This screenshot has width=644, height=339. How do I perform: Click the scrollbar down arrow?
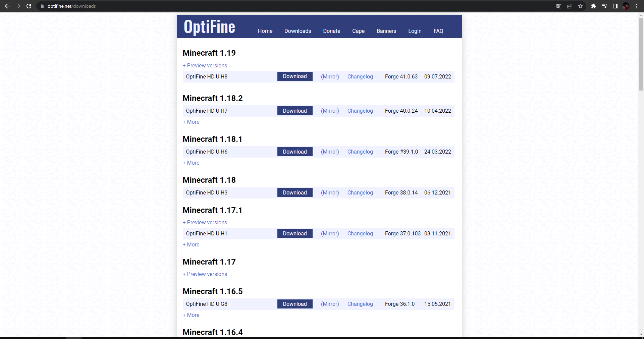pos(641,334)
